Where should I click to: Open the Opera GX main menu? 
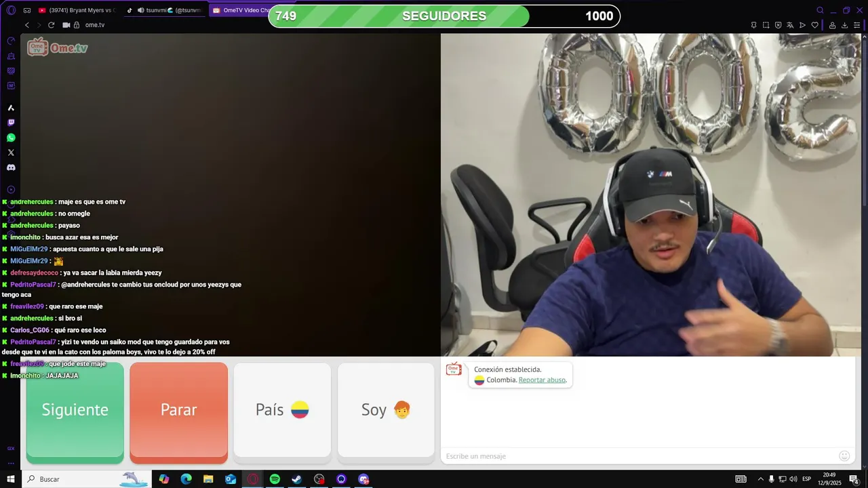coord(11,10)
